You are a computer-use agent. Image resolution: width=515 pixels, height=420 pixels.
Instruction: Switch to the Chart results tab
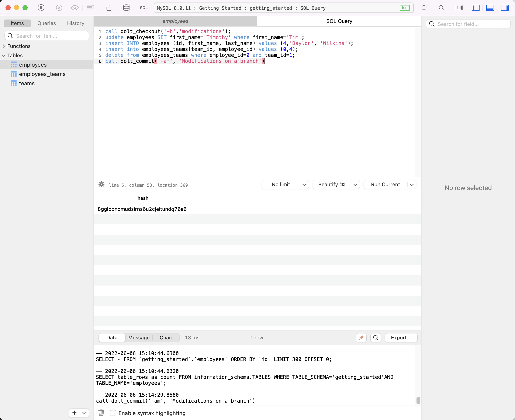click(166, 337)
